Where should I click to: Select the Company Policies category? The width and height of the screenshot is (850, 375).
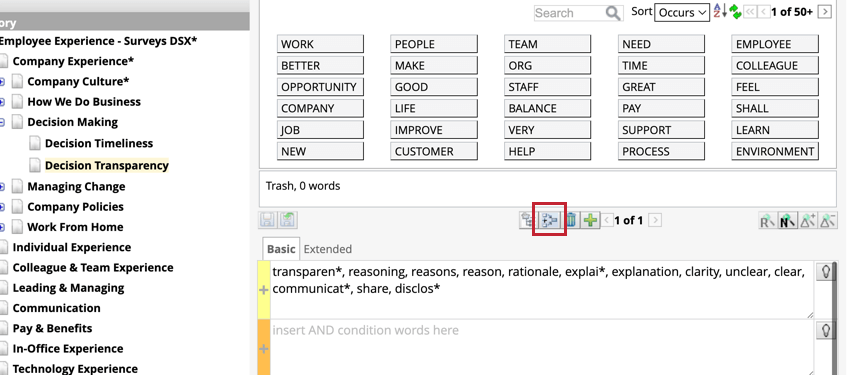click(75, 206)
